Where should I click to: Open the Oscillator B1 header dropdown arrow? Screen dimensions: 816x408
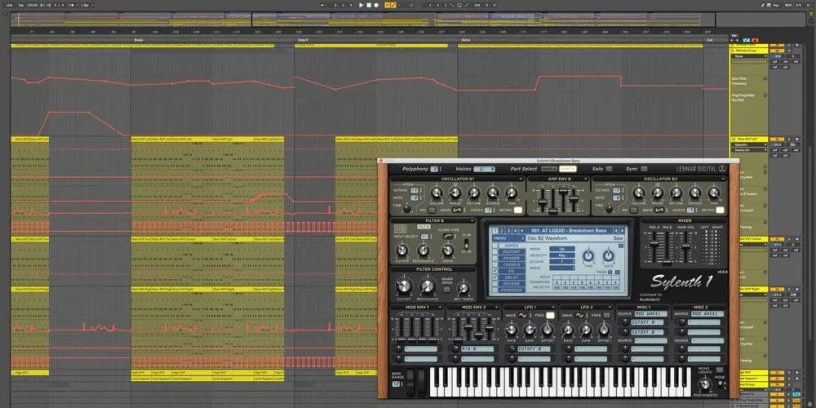521,179
